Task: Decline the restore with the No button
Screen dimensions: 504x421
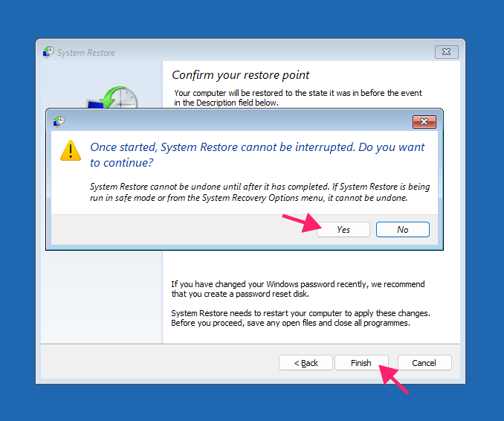Action: click(403, 230)
